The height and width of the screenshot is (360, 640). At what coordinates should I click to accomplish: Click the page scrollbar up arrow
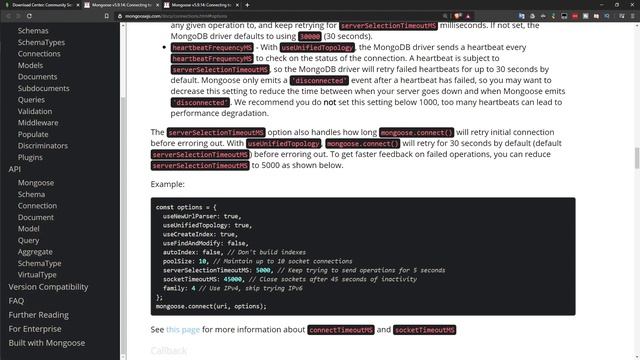tap(637, 26)
